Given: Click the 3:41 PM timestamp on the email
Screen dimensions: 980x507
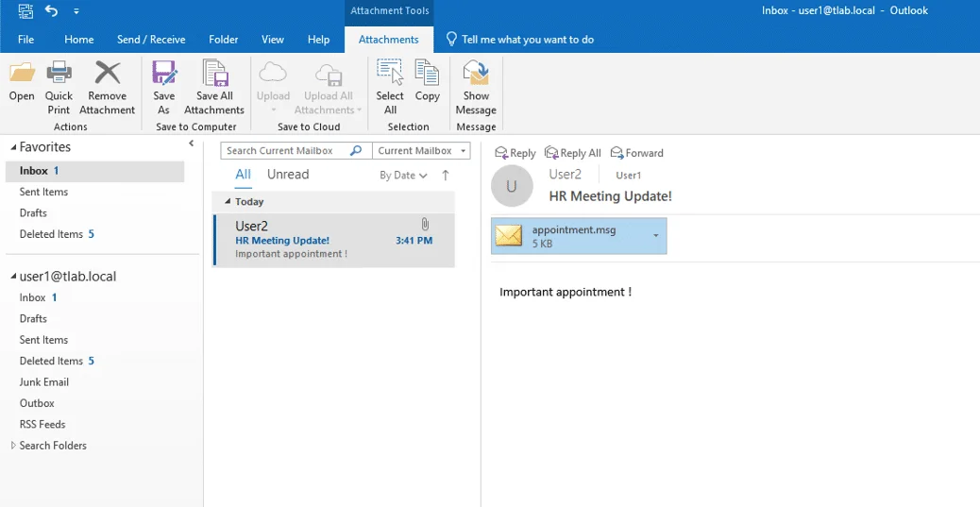Looking at the screenshot, I should click(x=414, y=241).
